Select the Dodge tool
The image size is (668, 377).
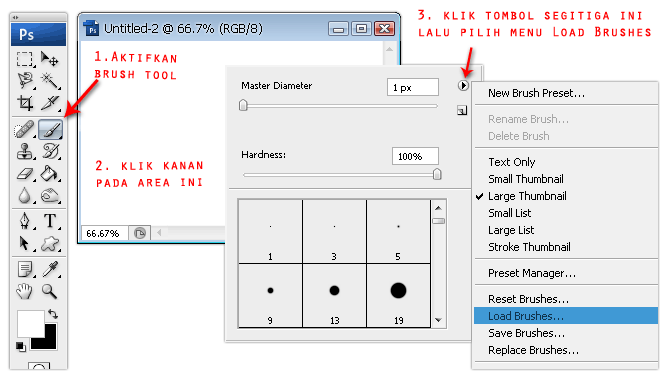tap(50, 196)
